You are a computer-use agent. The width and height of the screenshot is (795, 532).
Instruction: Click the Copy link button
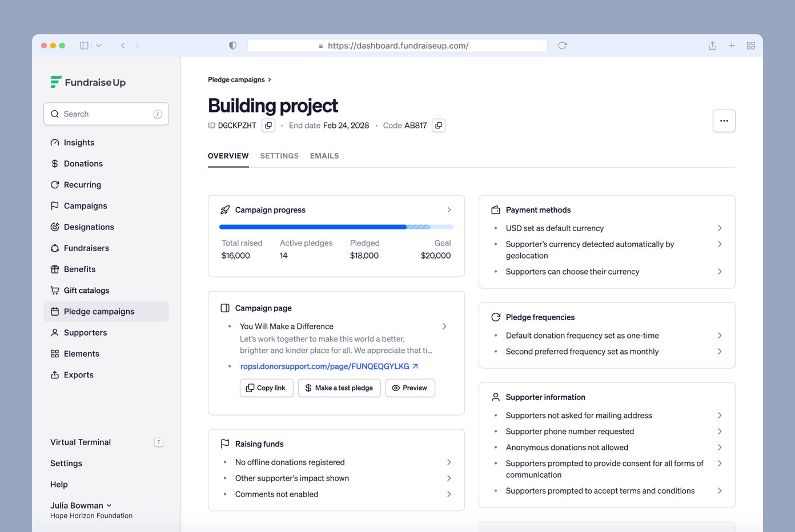point(267,388)
